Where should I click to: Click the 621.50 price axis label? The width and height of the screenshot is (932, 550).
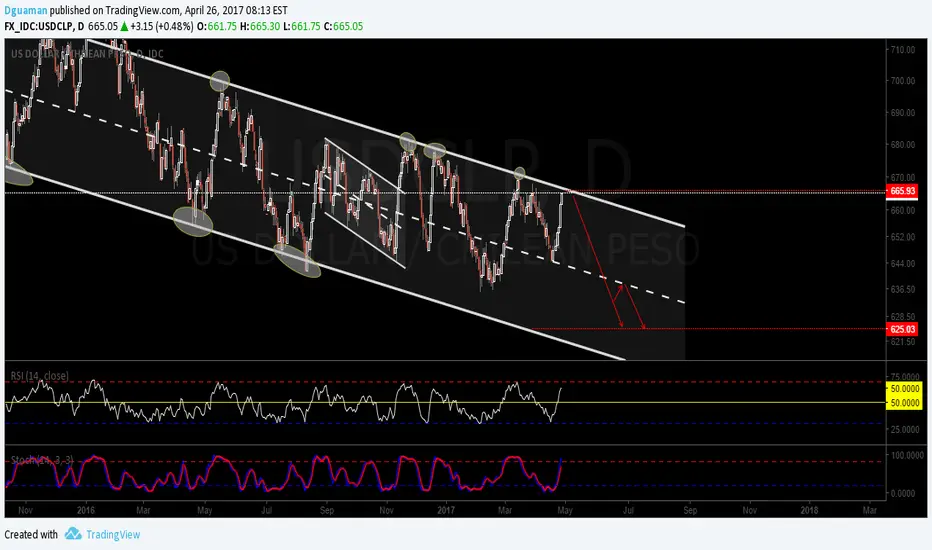click(x=902, y=342)
